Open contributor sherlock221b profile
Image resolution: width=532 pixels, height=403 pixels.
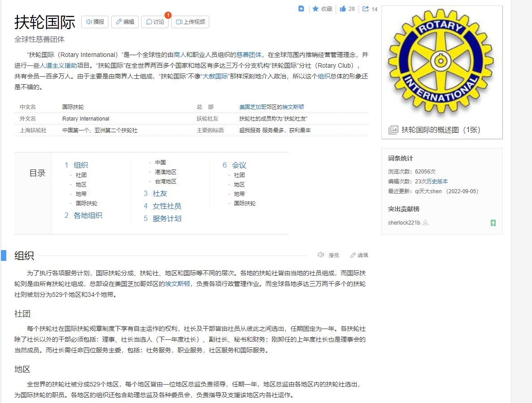[404, 223]
